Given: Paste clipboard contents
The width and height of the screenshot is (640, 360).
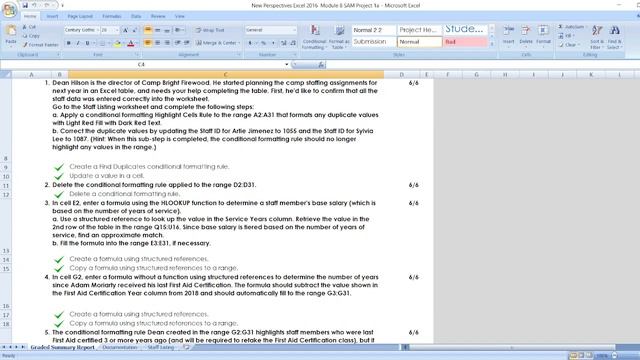Looking at the screenshot, I should (11, 36).
